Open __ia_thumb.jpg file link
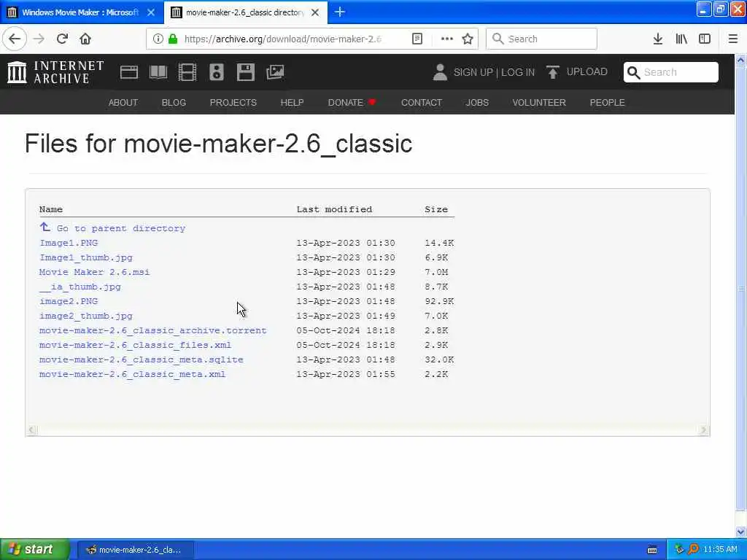Screen dimensions: 747x560 pyautogui.click(x=80, y=287)
